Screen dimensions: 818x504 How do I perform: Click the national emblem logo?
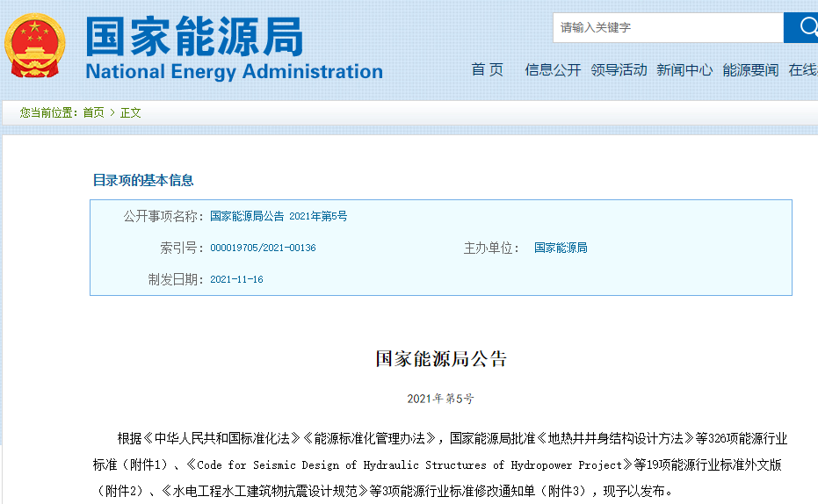coord(35,44)
